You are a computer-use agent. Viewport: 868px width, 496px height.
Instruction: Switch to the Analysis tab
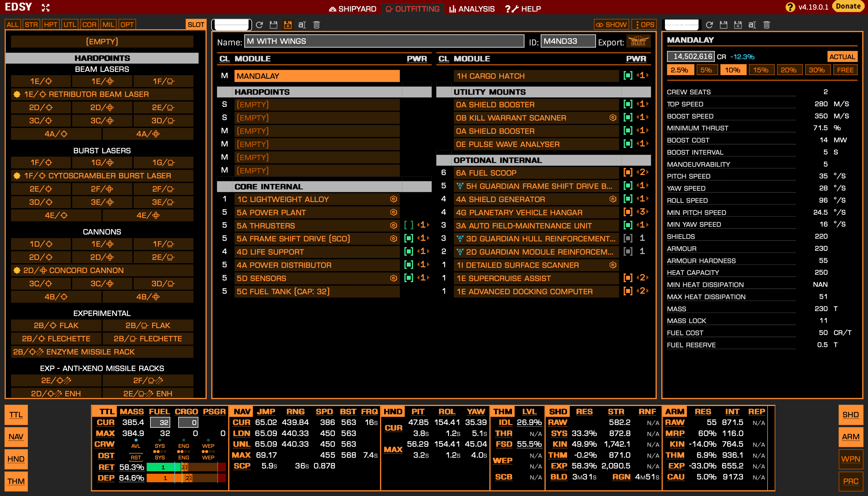click(472, 9)
